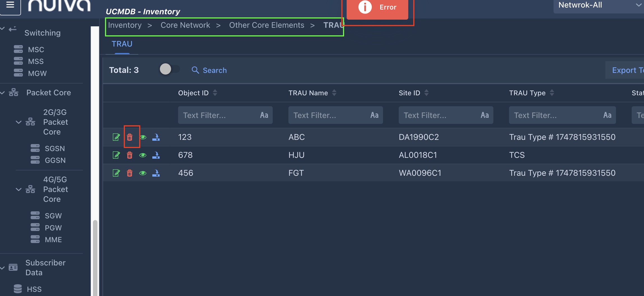Click download icon for row 456
The width and height of the screenshot is (644, 296).
pyautogui.click(x=156, y=173)
